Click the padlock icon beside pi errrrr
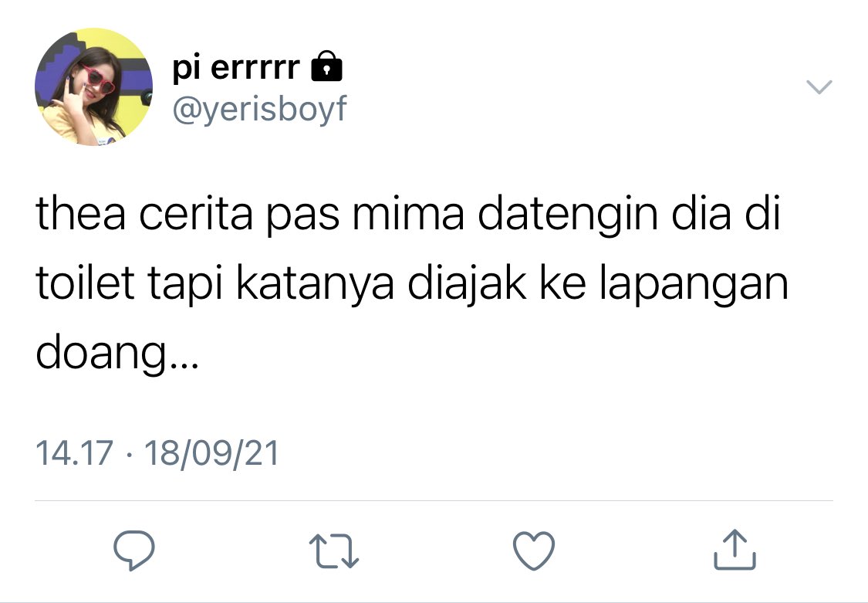The image size is (868, 603). coord(326,66)
